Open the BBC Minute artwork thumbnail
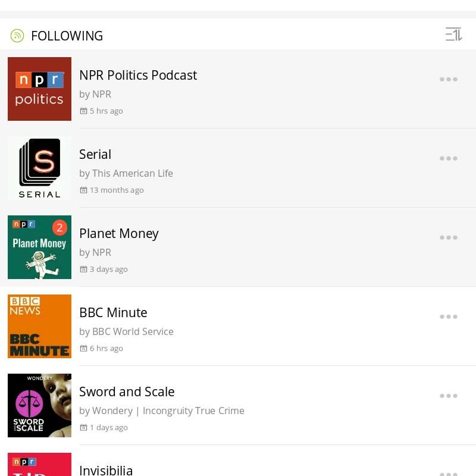476x476 pixels. [x=39, y=326]
